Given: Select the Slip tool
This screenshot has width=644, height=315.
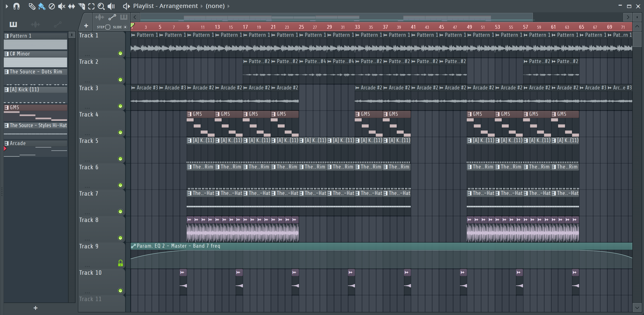Looking at the screenshot, I should (x=72, y=6).
